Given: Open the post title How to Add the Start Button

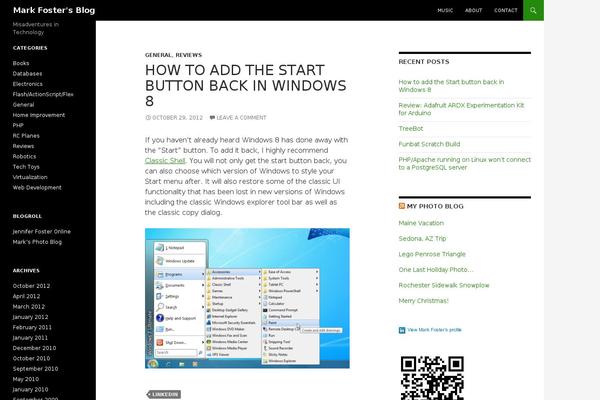Looking at the screenshot, I should pyautogui.click(x=246, y=86).
